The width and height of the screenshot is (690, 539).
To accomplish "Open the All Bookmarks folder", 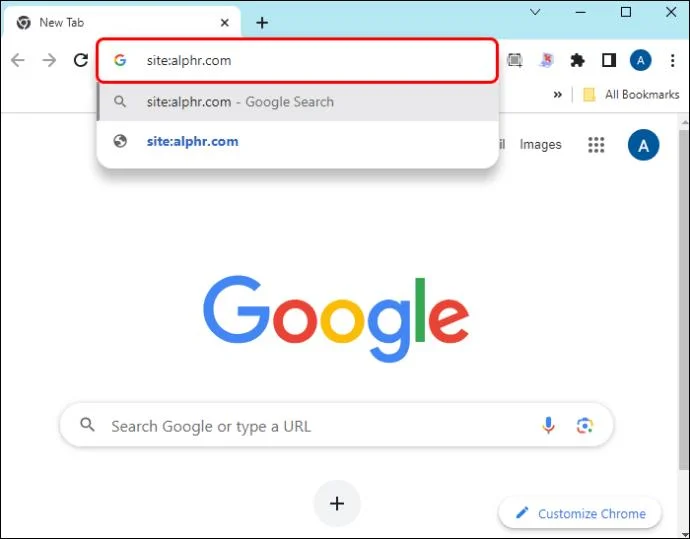I will 630,95.
